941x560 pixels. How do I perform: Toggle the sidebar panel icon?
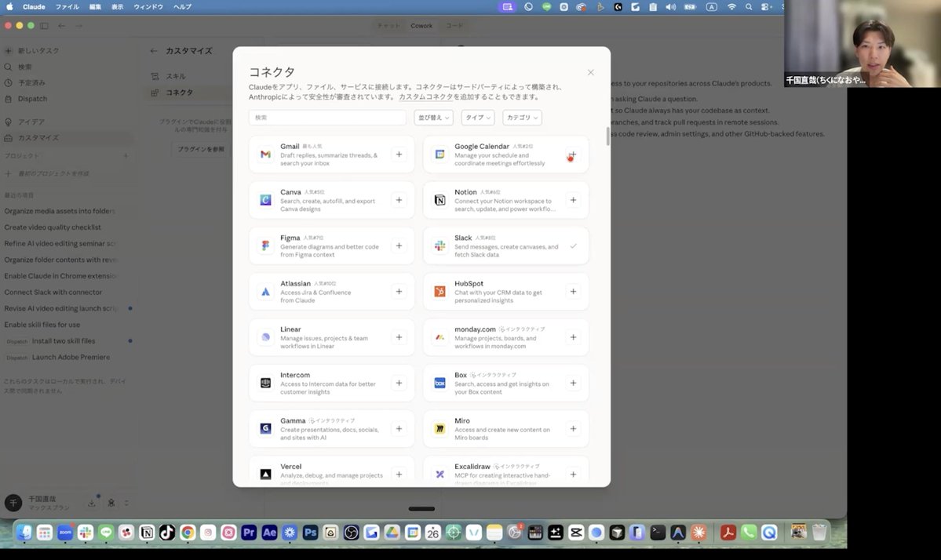tap(45, 26)
